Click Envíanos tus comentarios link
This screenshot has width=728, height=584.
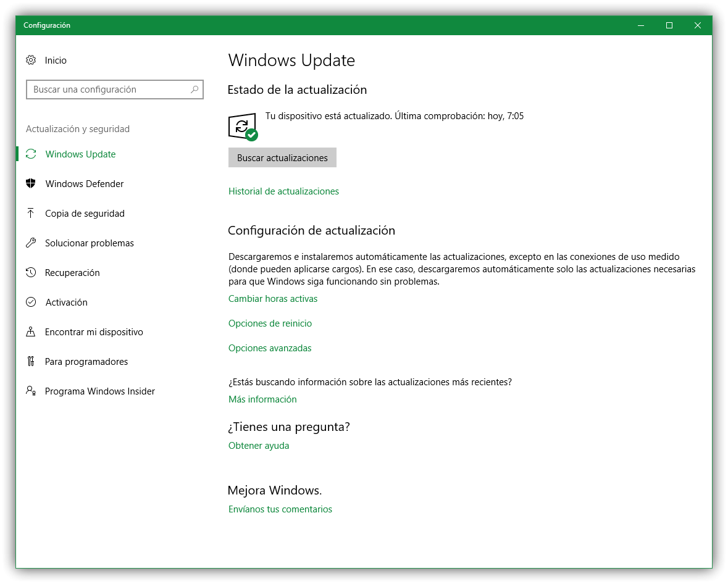coord(280,509)
